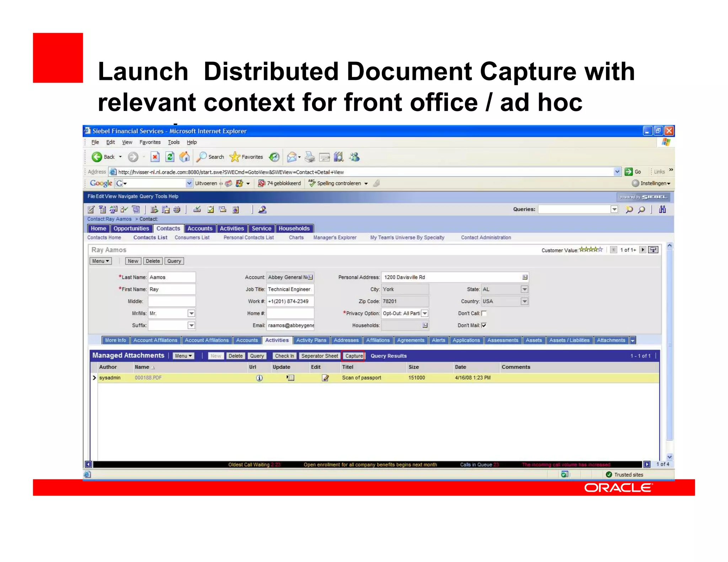Click the info icon in Url column
This screenshot has height=562, width=728.
259,378
